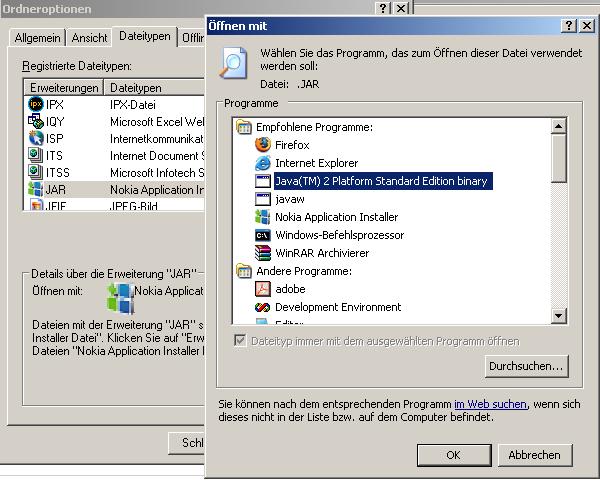The image size is (600, 480).
Task: Click the IQY file type icon
Action: (x=36, y=121)
